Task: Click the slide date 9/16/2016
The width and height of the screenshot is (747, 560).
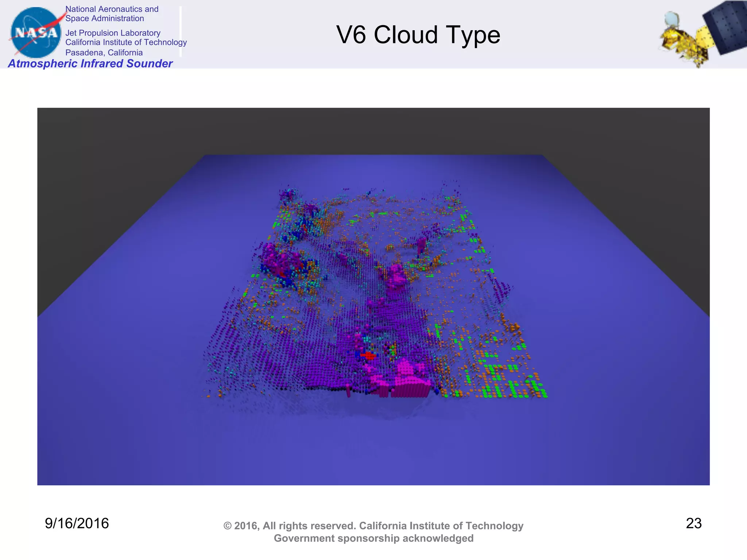Action: [77, 523]
